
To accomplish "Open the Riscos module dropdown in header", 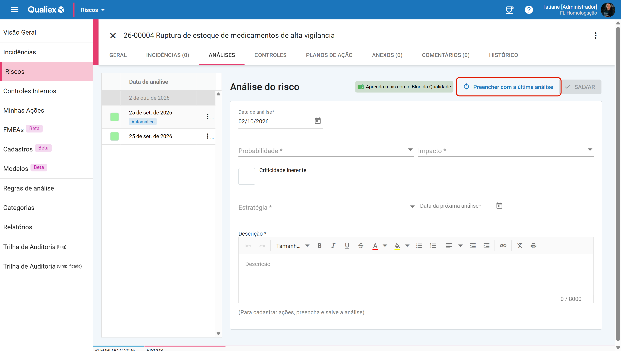I will [93, 10].
